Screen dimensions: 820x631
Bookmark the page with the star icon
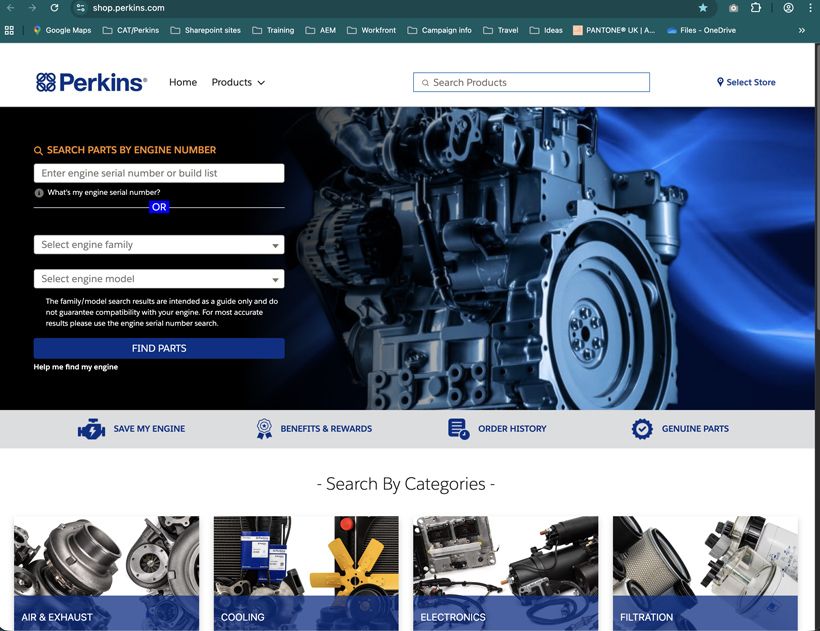[703, 8]
